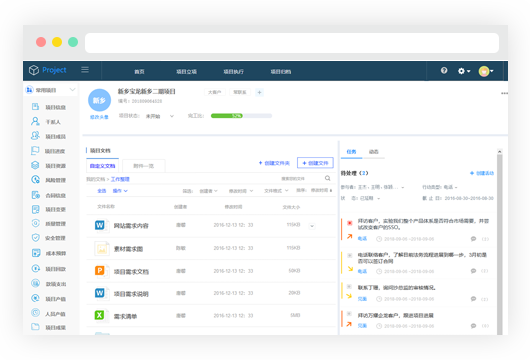Open the 质量管理 sidebar icon
This screenshot has width=530, height=360.
tap(35, 223)
